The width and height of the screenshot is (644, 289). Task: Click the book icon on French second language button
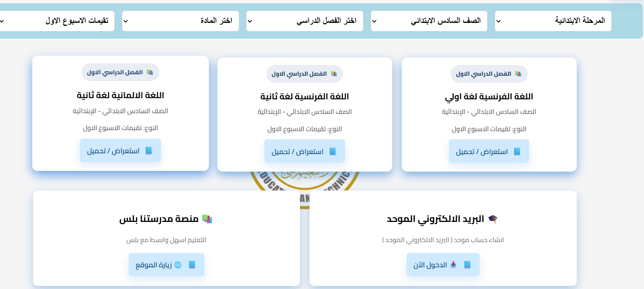pyautogui.click(x=333, y=151)
